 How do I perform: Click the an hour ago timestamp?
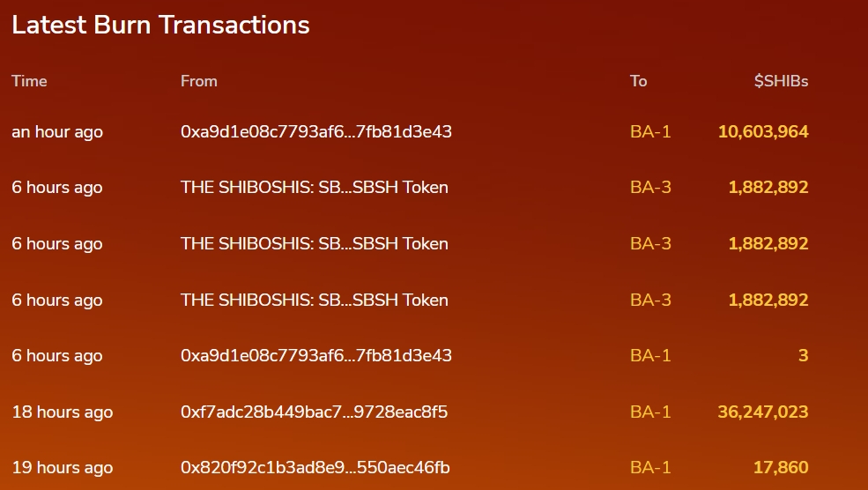point(57,132)
